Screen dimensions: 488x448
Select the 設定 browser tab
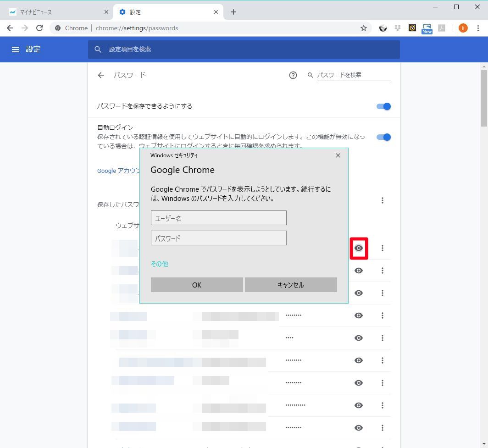(169, 12)
